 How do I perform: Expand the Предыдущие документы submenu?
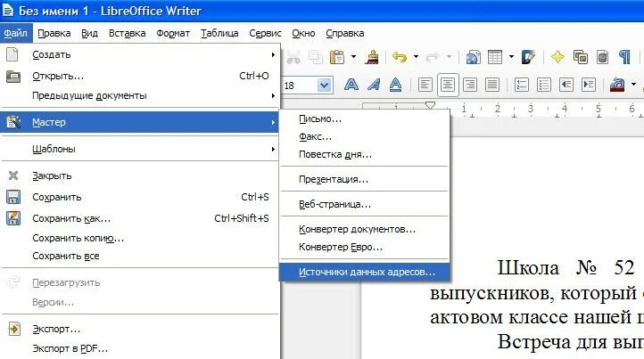140,95
